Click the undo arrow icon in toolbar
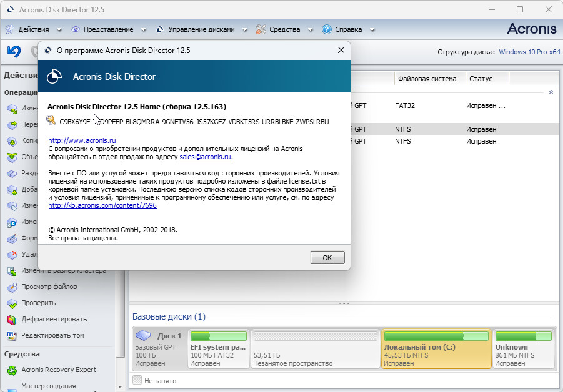 point(13,51)
